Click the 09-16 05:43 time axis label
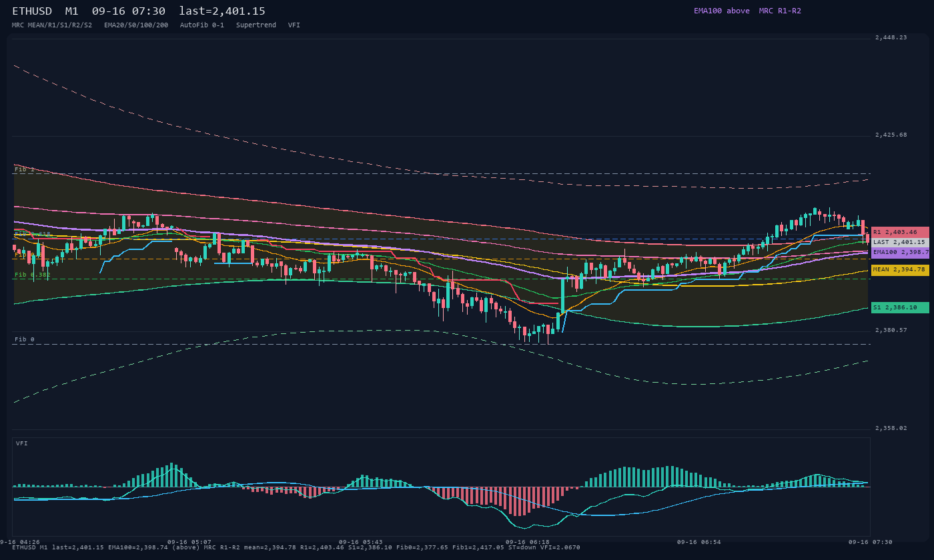The width and height of the screenshot is (934, 560). coord(361,542)
